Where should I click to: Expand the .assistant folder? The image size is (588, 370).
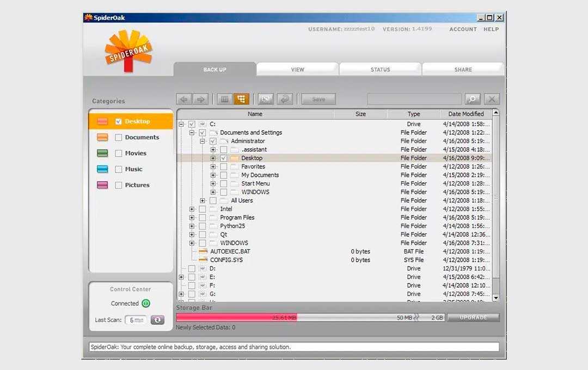click(x=213, y=150)
